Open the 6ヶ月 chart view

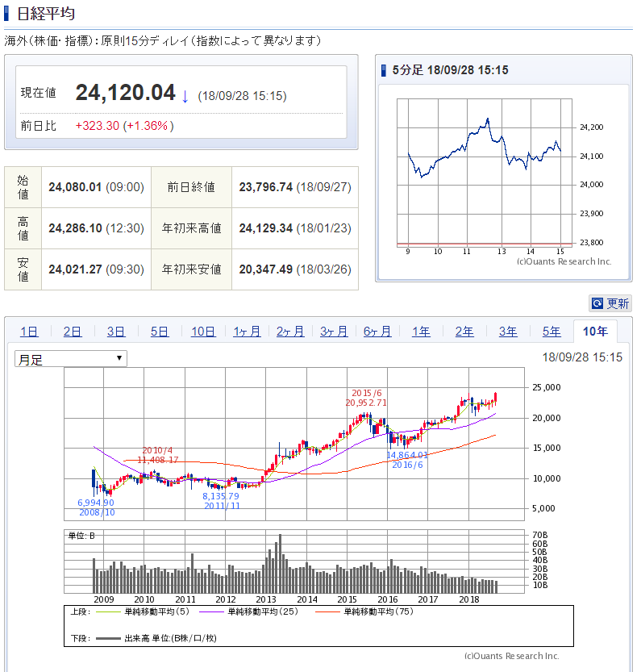click(x=377, y=332)
